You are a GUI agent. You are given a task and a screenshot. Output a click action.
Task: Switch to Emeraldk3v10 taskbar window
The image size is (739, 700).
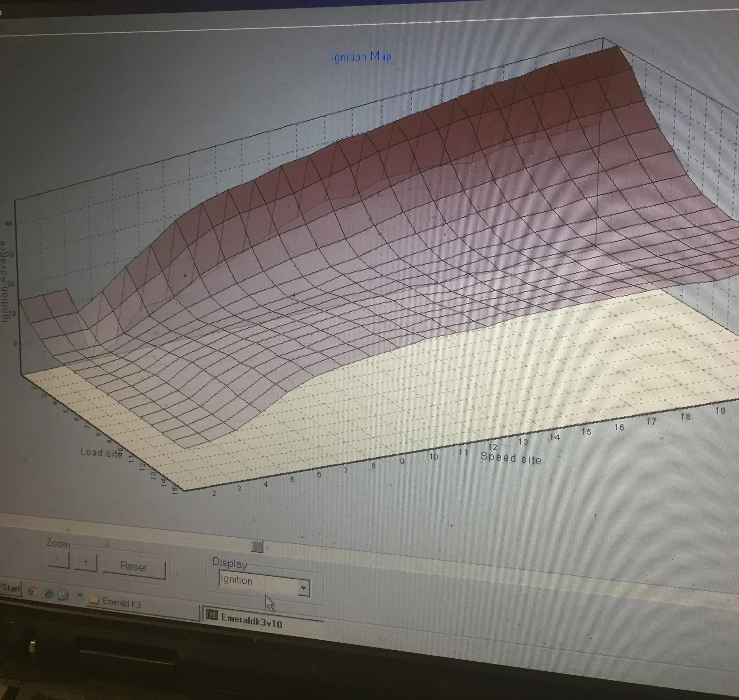[252, 620]
